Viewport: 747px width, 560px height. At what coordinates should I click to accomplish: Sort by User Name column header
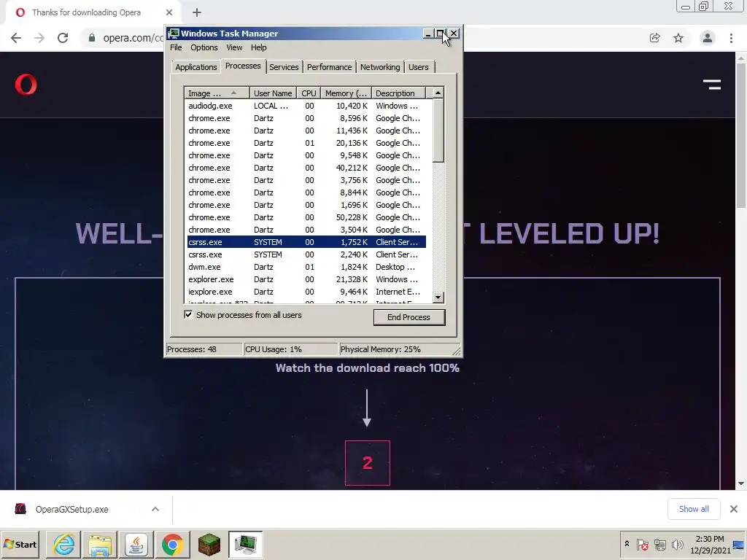click(x=273, y=93)
